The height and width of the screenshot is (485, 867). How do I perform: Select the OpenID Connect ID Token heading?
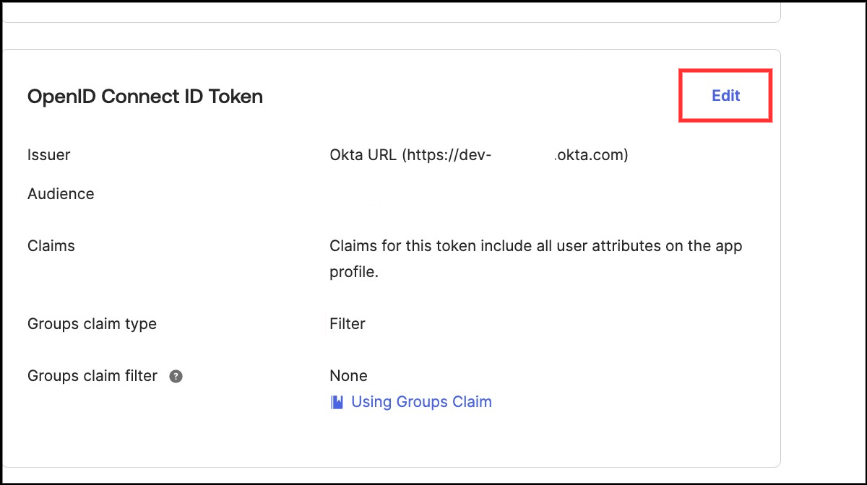pyautogui.click(x=145, y=96)
